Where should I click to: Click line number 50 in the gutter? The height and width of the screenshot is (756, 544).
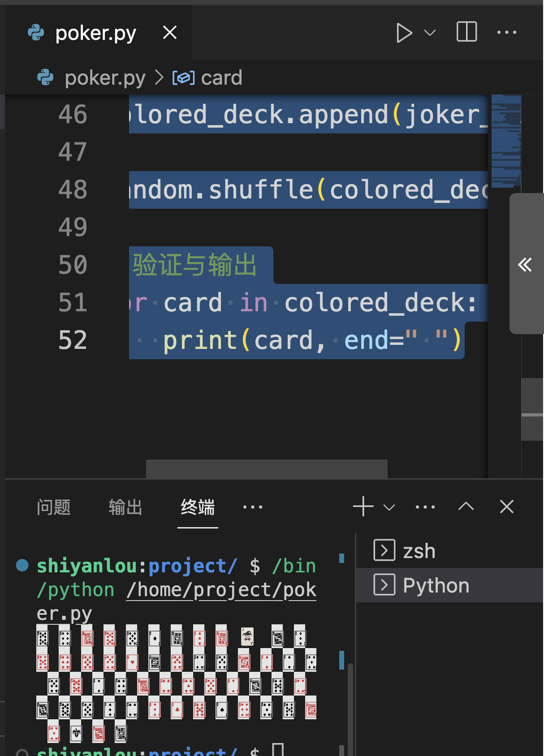(73, 265)
